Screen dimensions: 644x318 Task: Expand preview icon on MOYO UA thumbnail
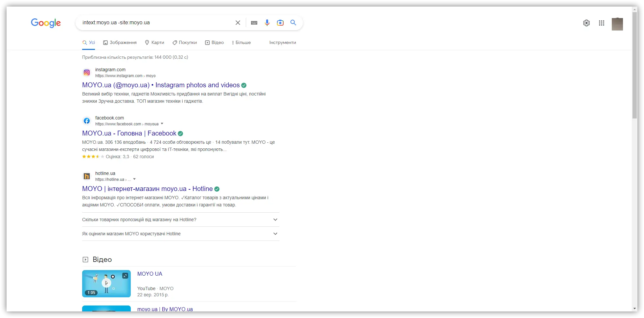[x=125, y=276]
